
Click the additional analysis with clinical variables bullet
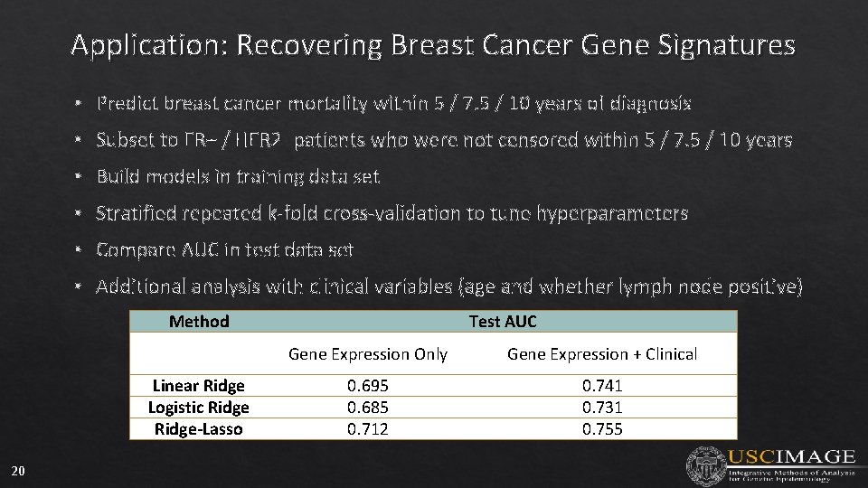pyautogui.click(x=448, y=286)
